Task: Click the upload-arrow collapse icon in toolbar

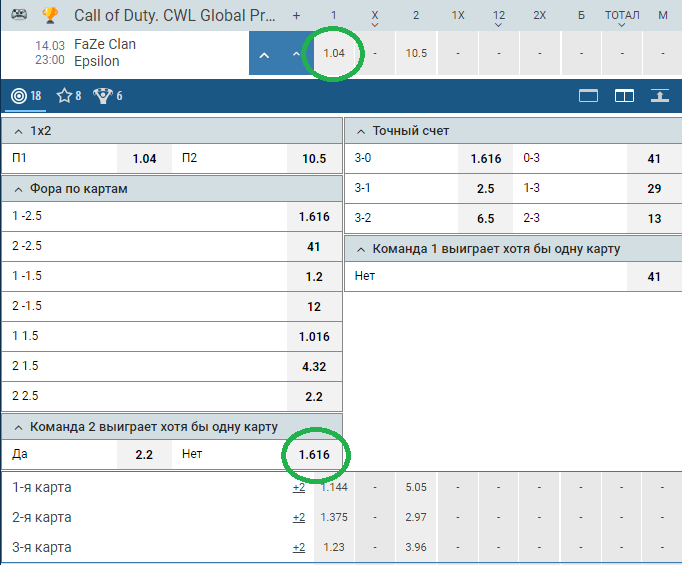Action: (x=659, y=96)
